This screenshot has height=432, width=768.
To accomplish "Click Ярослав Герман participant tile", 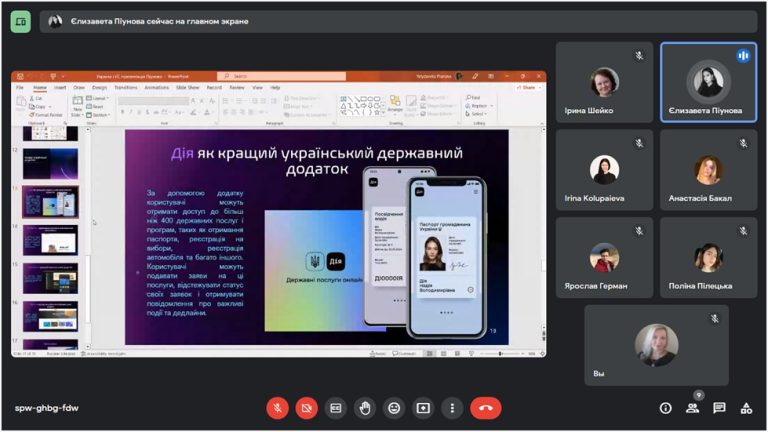I will coord(604,258).
